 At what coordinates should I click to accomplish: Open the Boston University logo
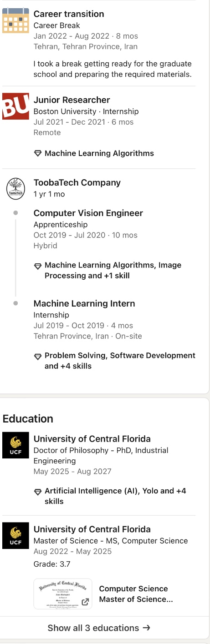pyautogui.click(x=15, y=106)
